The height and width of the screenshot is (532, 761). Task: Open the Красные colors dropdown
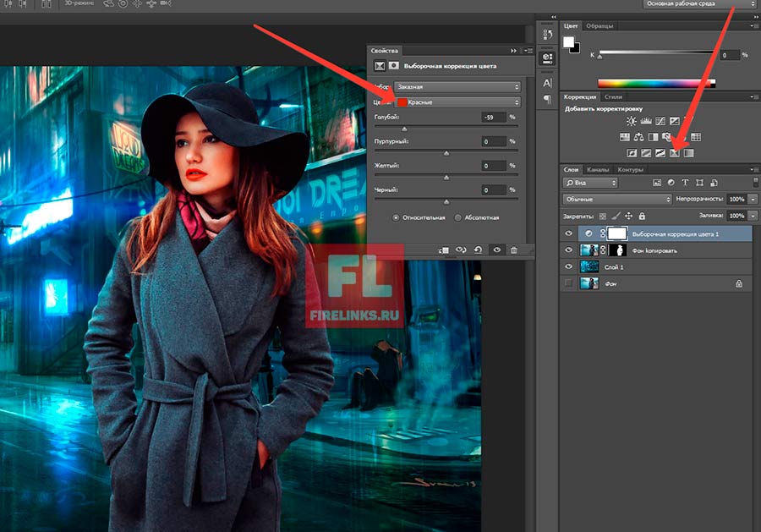(x=457, y=102)
